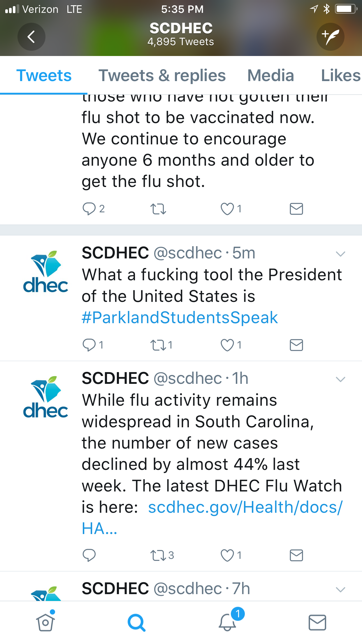Open the Notifications bell
The width and height of the screenshot is (362, 644).
click(227, 622)
